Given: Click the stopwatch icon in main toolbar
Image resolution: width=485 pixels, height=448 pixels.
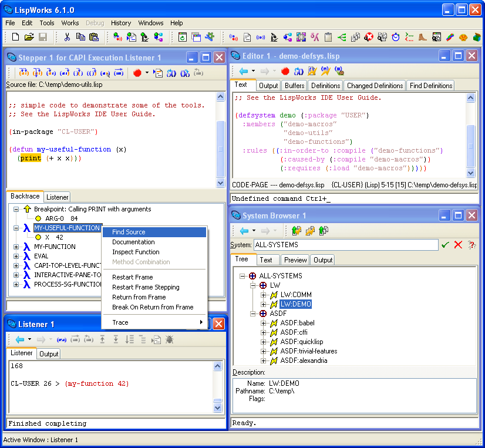Looking at the screenshot, I should (396, 37).
